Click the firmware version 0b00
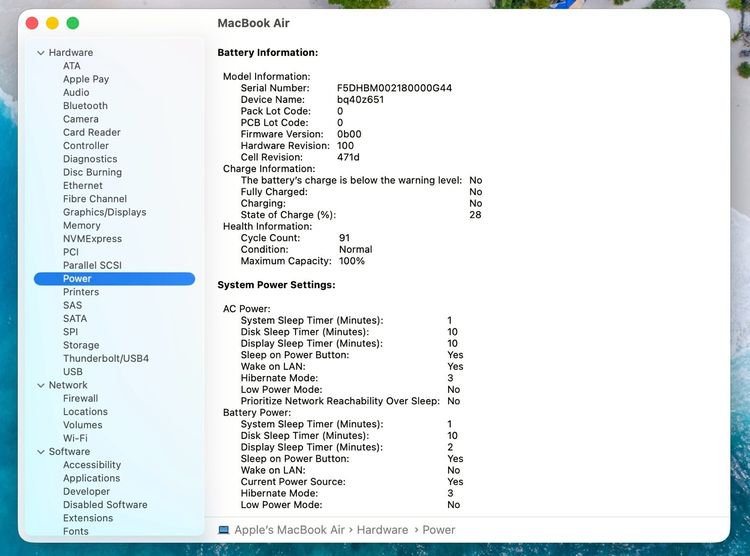Screen dimensions: 750x556 (x=349, y=134)
